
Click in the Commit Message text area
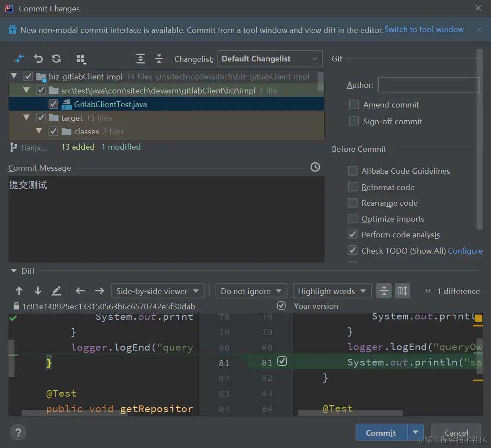click(166, 219)
